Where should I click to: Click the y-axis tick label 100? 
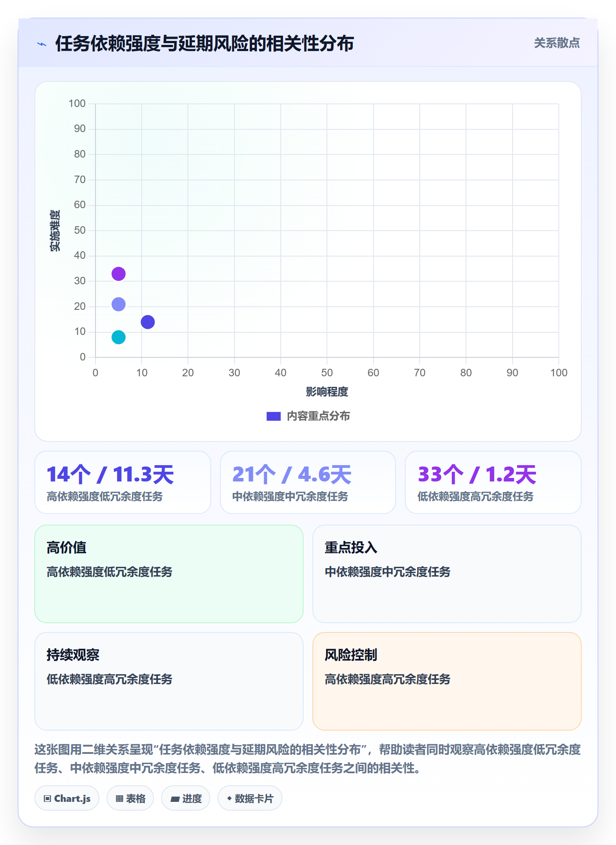click(77, 103)
